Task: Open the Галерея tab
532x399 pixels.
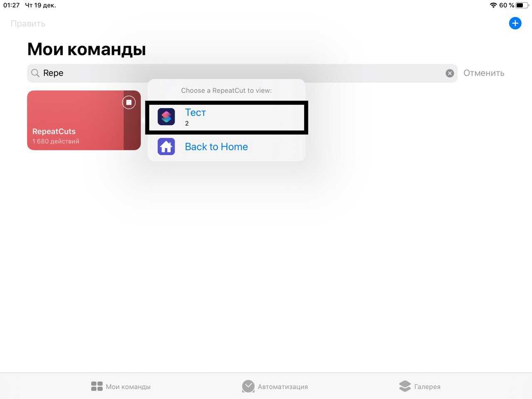Action: 419,387
